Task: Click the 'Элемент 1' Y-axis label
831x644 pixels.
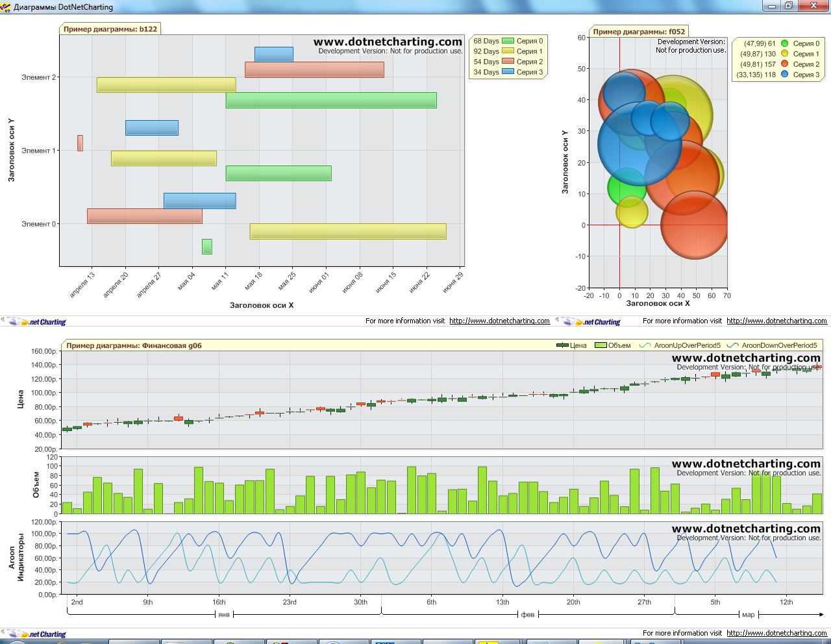Action: 38,151
